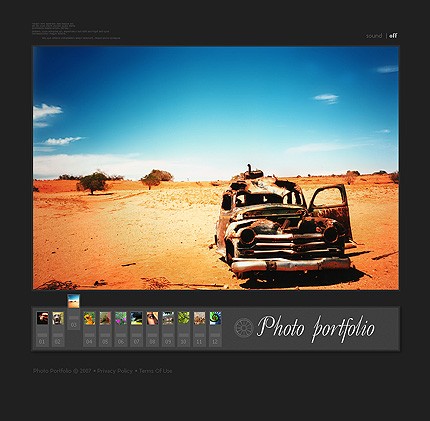Click the Photo portfolio title logo
The image size is (430, 421).
tap(316, 328)
